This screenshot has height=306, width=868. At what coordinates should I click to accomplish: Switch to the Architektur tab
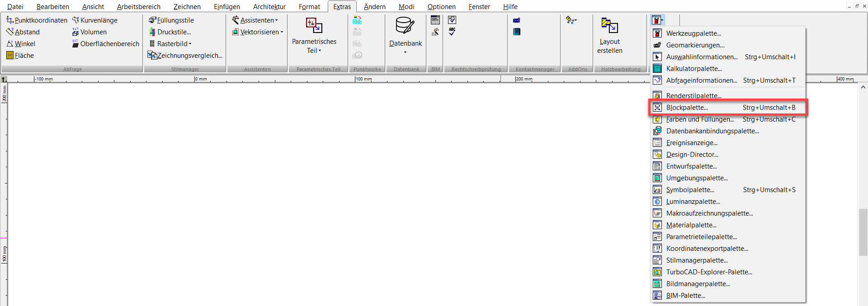pos(269,7)
